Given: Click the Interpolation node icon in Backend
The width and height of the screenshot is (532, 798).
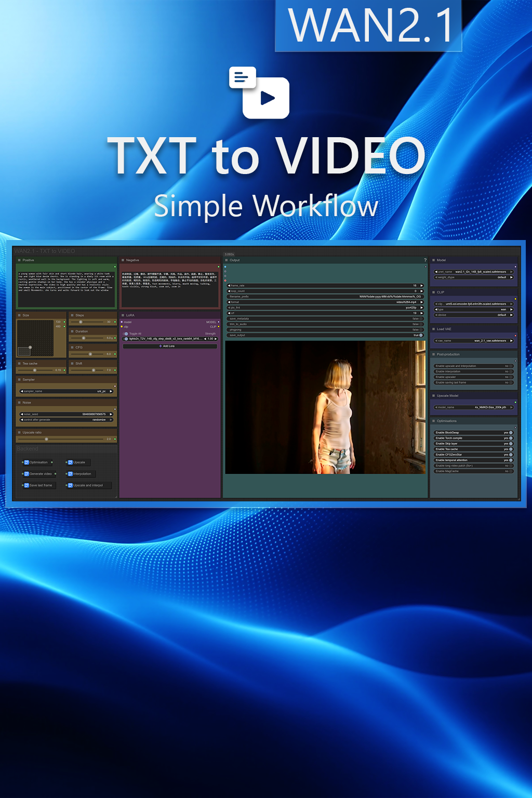Looking at the screenshot, I should click(70, 474).
